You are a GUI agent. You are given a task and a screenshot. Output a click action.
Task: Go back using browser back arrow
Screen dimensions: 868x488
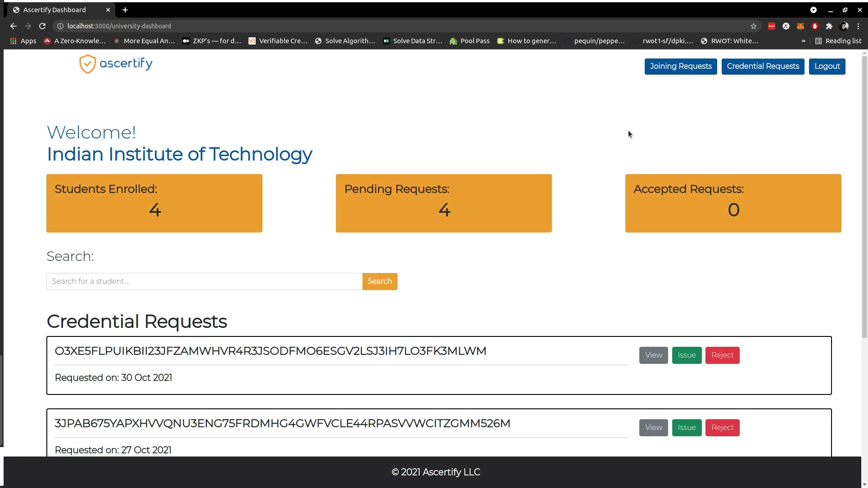coord(14,26)
